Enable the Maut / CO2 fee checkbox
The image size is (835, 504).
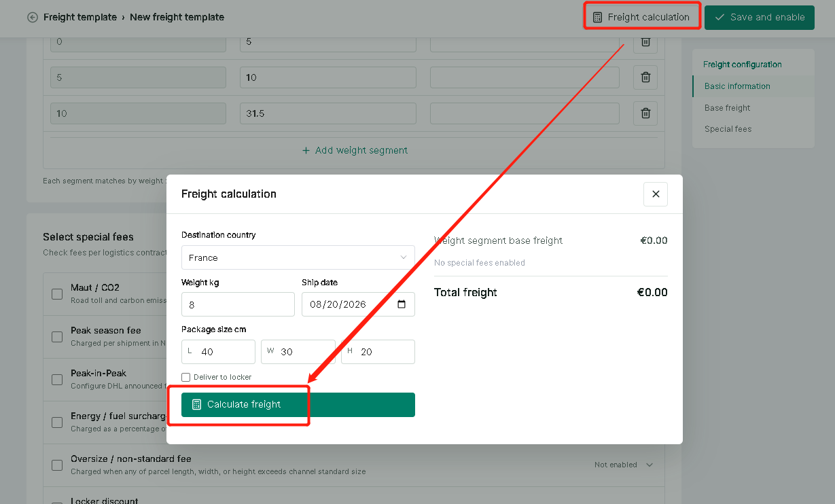[x=57, y=294]
